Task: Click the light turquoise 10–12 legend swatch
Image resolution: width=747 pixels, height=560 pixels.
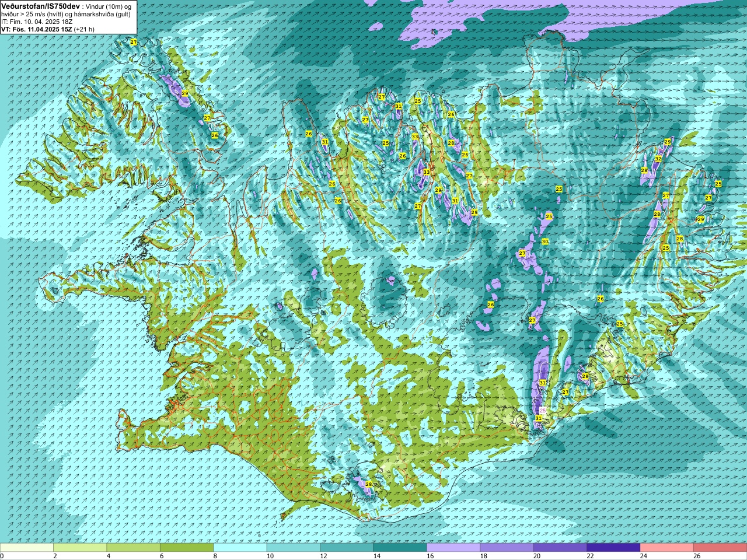Action: [x=294, y=548]
